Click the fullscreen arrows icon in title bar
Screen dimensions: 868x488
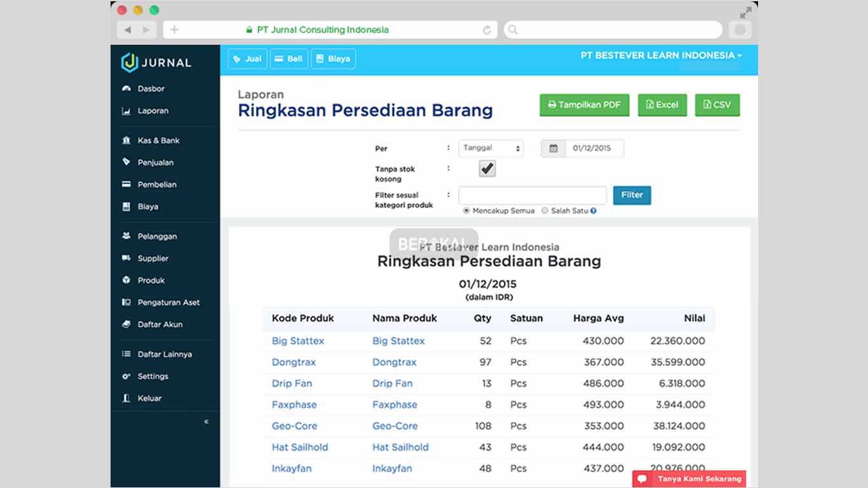pos(746,12)
